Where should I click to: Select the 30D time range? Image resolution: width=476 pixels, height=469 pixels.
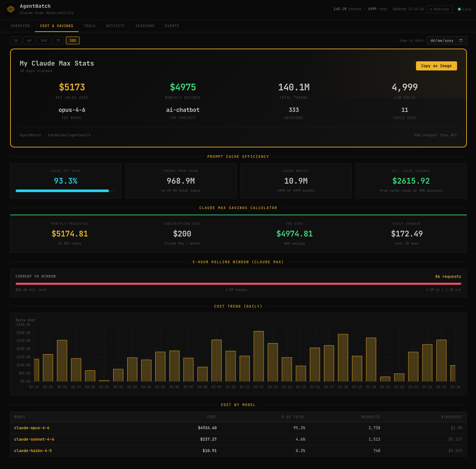click(72, 40)
